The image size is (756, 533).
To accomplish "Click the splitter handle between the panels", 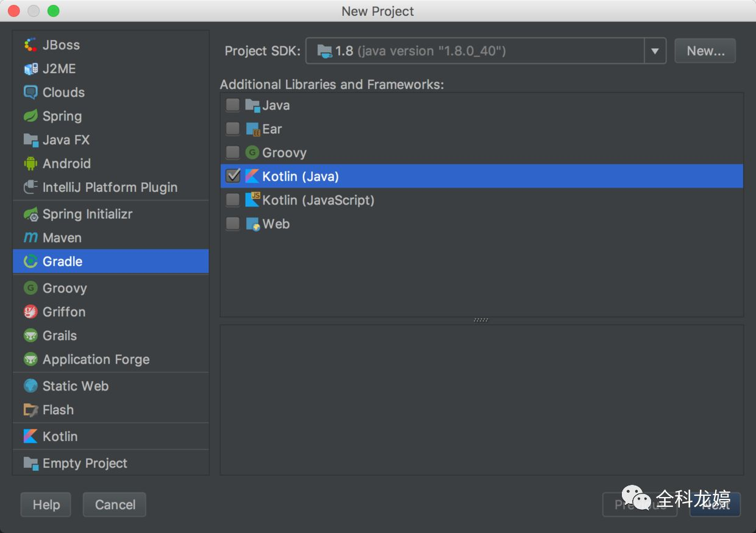I will tap(481, 320).
